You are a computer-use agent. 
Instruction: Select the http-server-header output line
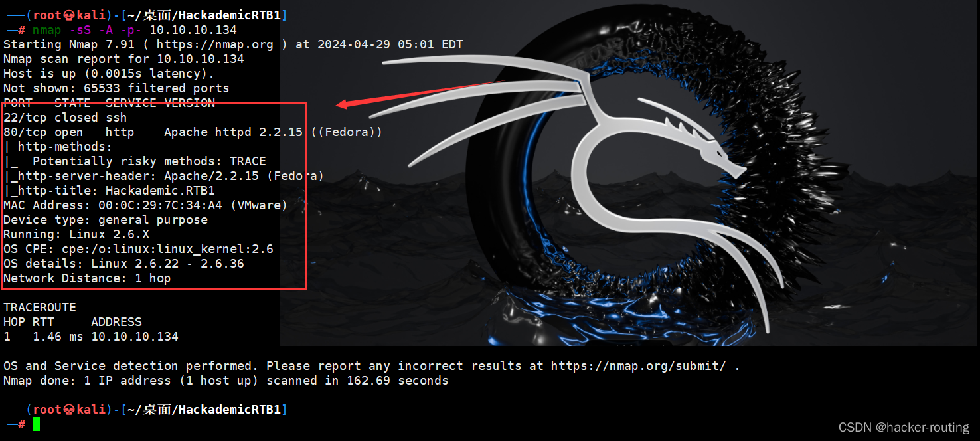pyautogui.click(x=163, y=176)
